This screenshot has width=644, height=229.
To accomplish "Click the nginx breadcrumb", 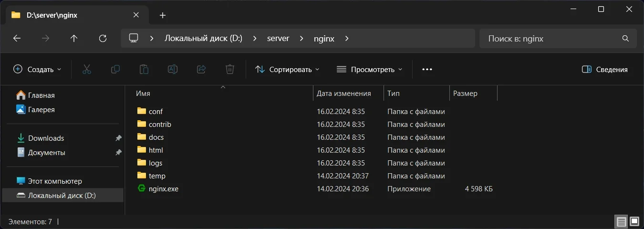I will click(324, 38).
